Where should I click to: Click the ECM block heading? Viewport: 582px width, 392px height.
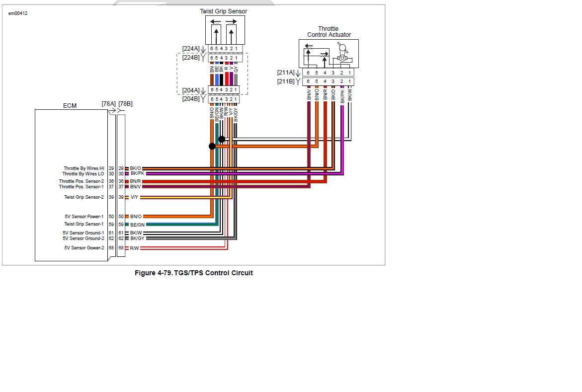(70, 106)
